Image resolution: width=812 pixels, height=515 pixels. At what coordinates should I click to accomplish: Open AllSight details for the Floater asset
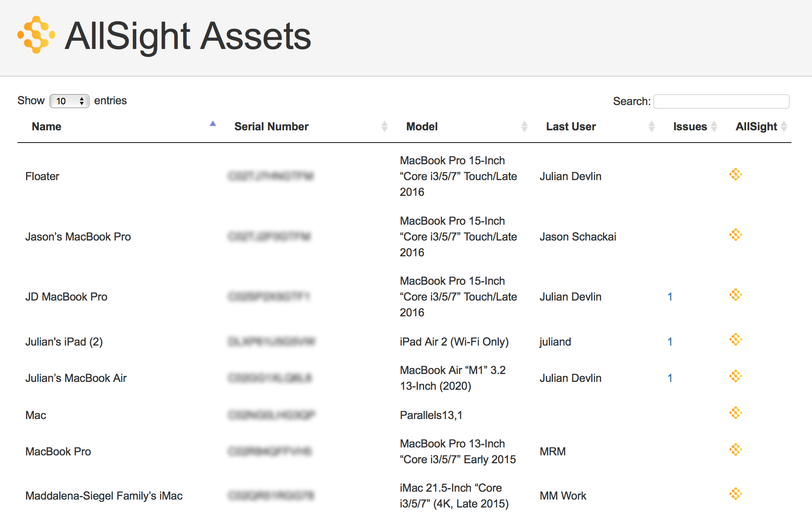[736, 175]
